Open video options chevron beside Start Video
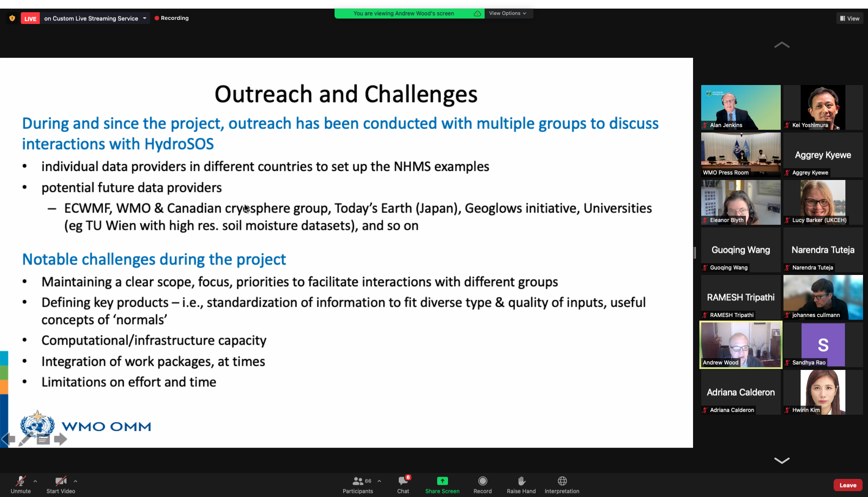This screenshot has height=497, width=868. pyautogui.click(x=75, y=481)
